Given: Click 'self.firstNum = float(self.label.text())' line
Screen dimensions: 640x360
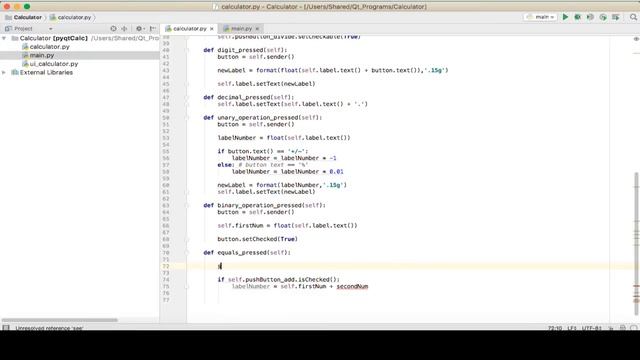Looking at the screenshot, I should click(287, 226).
